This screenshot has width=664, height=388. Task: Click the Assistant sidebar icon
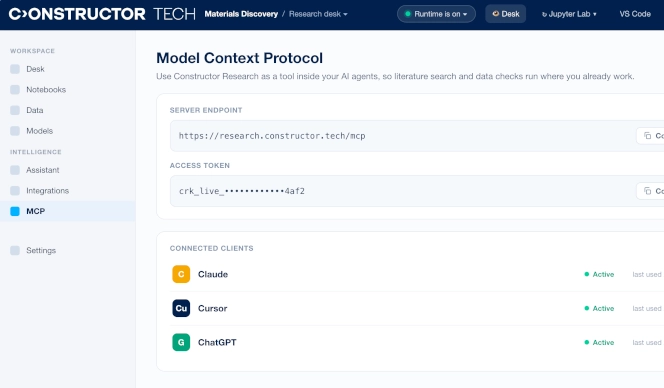click(x=15, y=170)
